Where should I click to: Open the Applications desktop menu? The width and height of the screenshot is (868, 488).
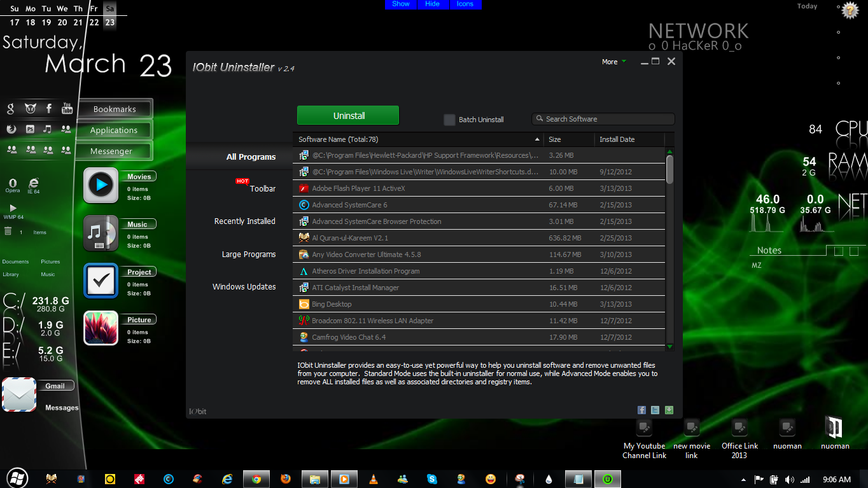[x=115, y=130]
